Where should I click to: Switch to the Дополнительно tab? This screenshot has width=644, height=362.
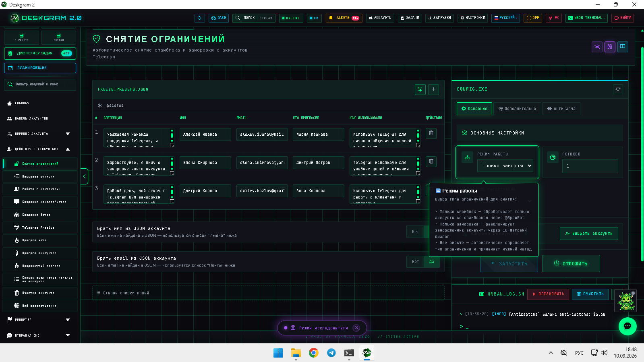(x=517, y=109)
